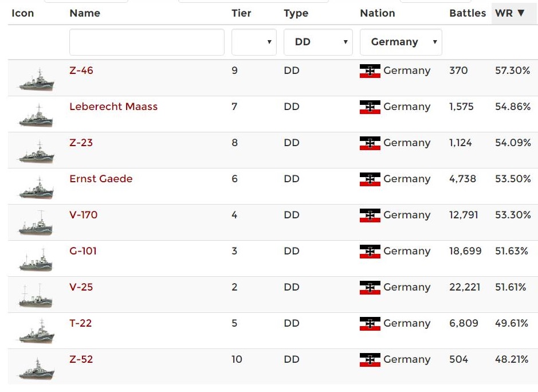Click the V-170 ship icon
Screen dimensions: 538x392
pos(36,224)
